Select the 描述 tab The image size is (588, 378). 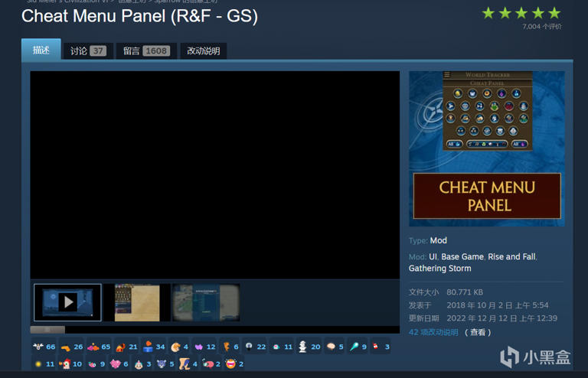[41, 51]
